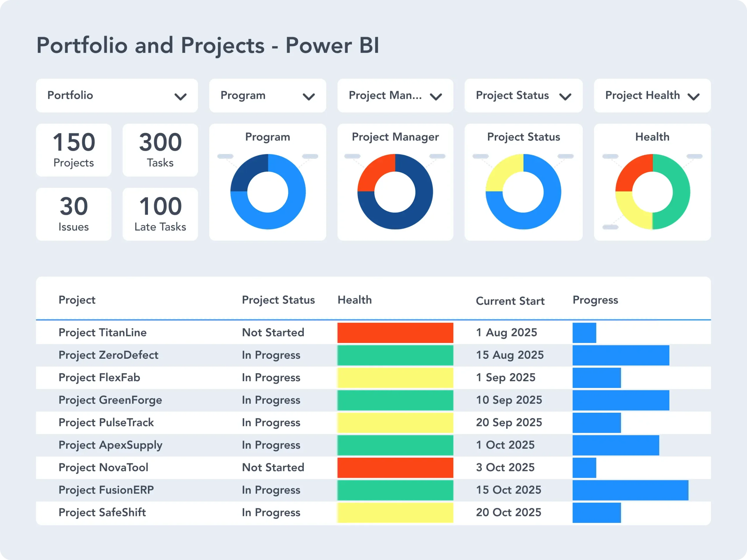Click the 30 Issues card

(74, 214)
